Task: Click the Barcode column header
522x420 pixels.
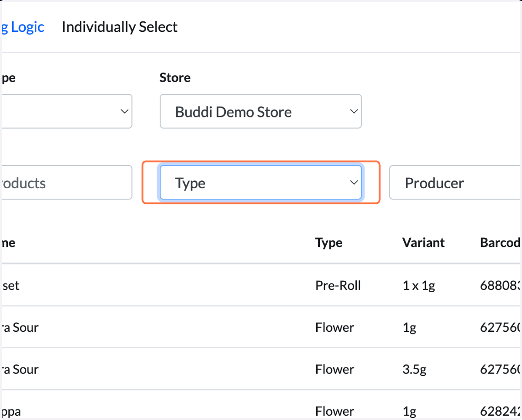Action: pyautogui.click(x=501, y=242)
